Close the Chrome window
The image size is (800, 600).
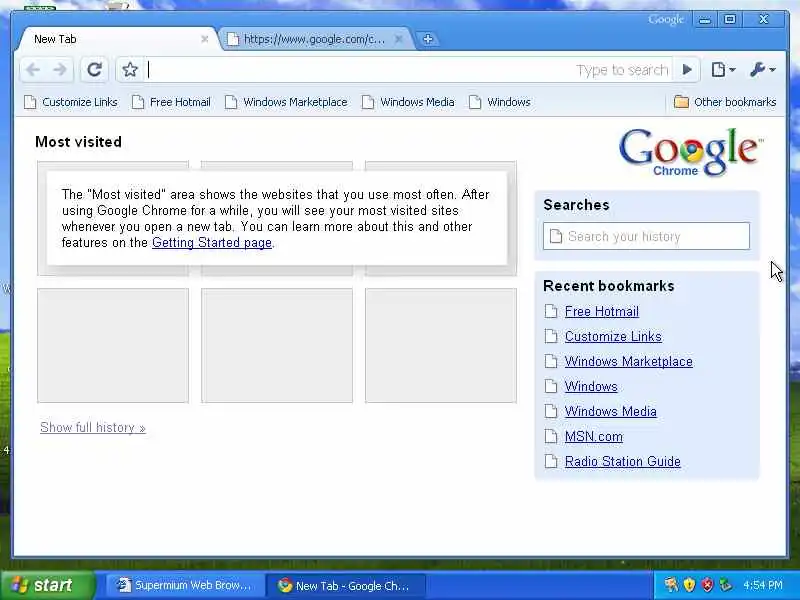pyautogui.click(x=764, y=20)
